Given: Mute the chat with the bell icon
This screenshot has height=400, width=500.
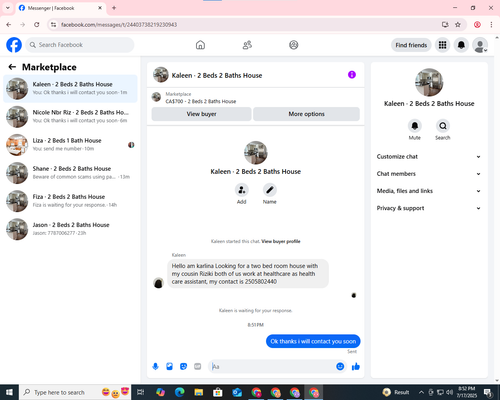Looking at the screenshot, I should pos(415,126).
